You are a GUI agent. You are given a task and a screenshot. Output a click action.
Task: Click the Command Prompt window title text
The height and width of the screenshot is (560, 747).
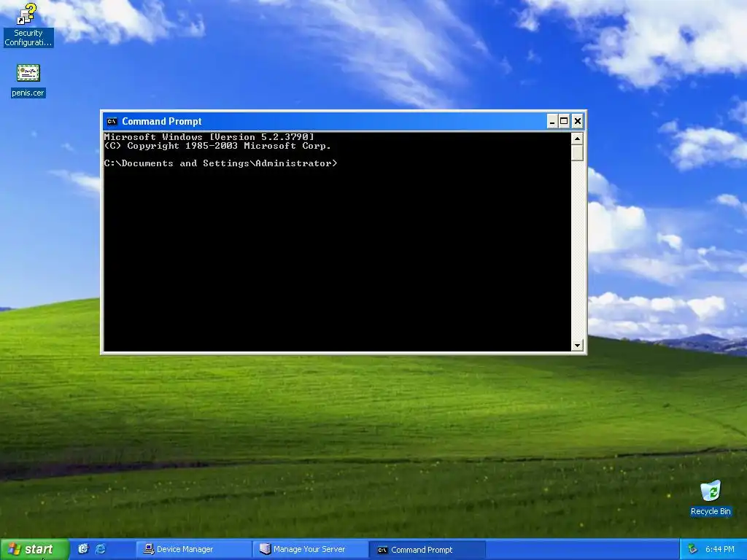(162, 122)
